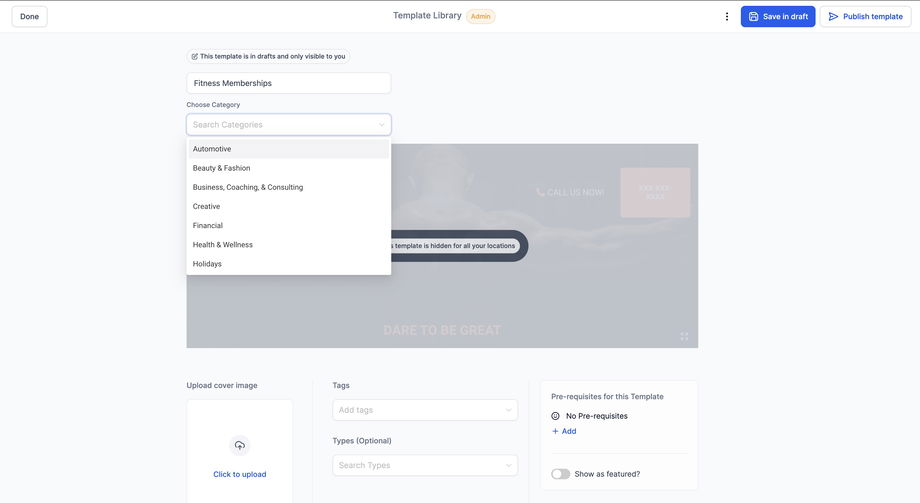Click the Fitness Memberships name field

tap(289, 83)
